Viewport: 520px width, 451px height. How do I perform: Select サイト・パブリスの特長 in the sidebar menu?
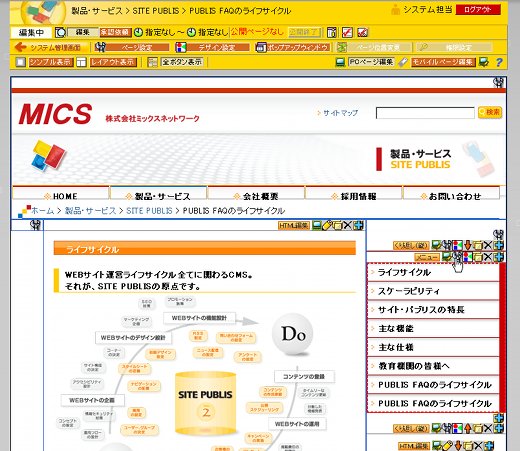(433, 310)
